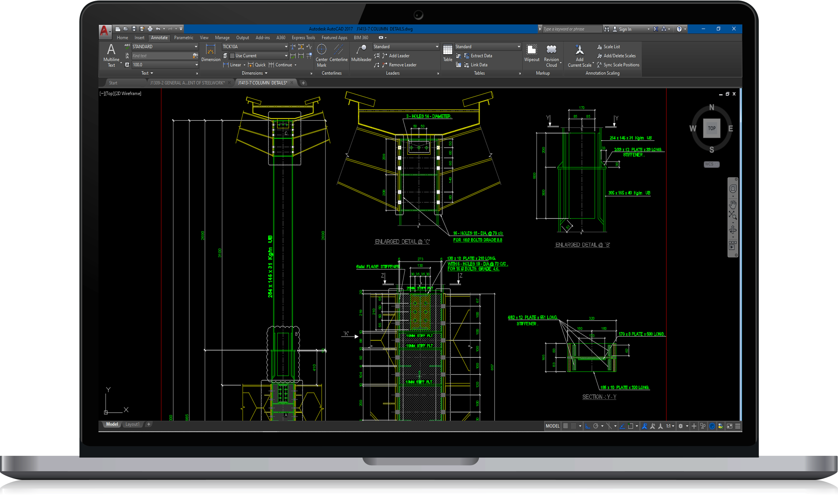Screen dimensions: 838x504
Task: Switch to the Layout1 tab
Action: pos(132,424)
